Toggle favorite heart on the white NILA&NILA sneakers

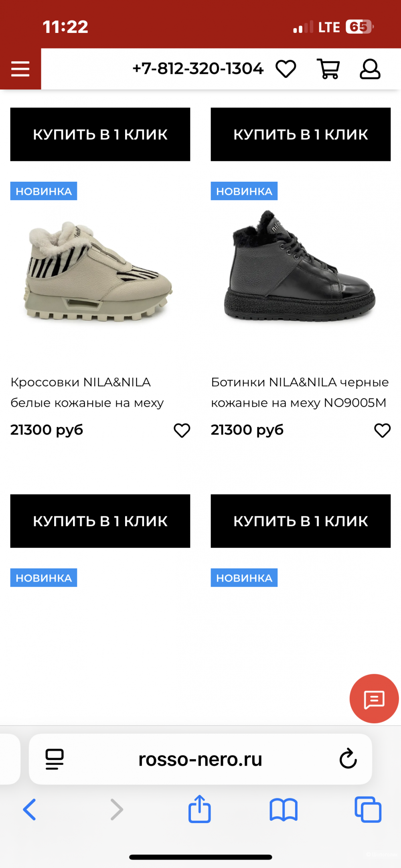point(182,430)
